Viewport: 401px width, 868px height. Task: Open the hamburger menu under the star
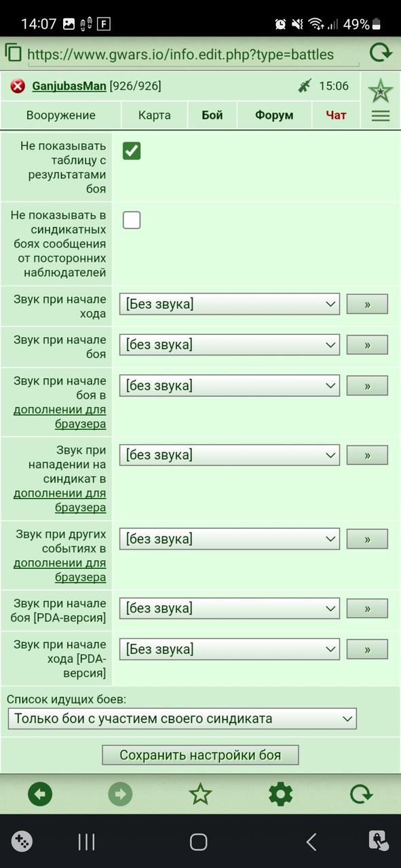pyautogui.click(x=381, y=116)
